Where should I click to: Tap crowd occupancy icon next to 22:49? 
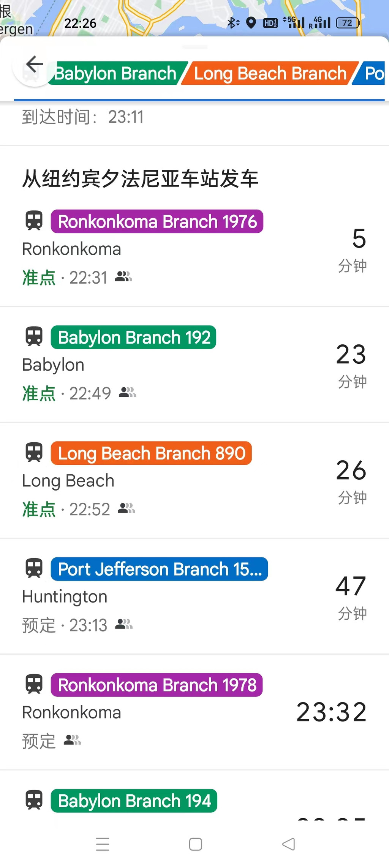(127, 392)
